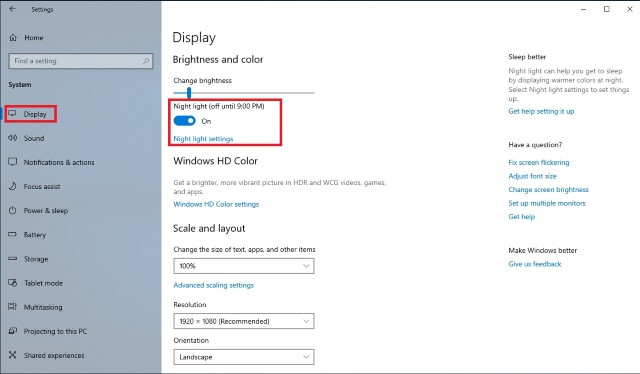The height and width of the screenshot is (374, 640).
Task: Open Fix screen flickering help link
Action: tap(539, 163)
